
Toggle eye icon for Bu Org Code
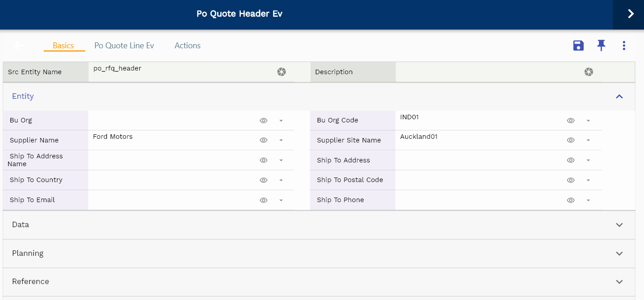[x=570, y=121]
